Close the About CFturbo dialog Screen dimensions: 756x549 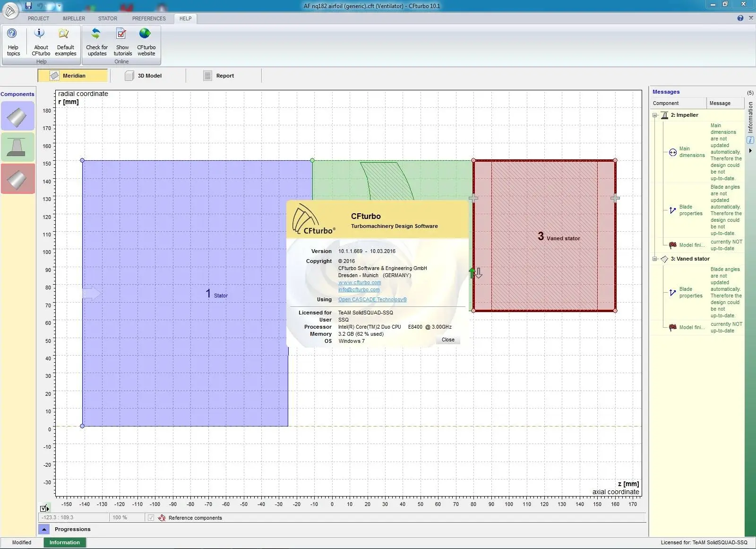[x=448, y=340]
